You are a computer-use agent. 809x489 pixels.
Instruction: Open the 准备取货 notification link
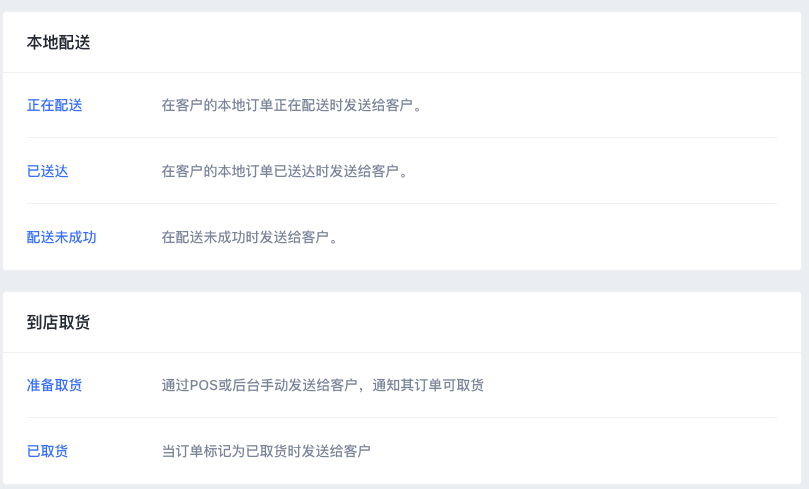point(55,385)
